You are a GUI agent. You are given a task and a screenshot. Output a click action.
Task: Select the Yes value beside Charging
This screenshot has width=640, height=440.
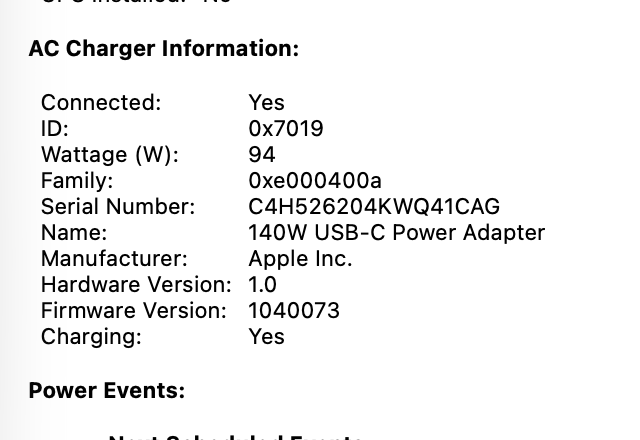pos(266,337)
